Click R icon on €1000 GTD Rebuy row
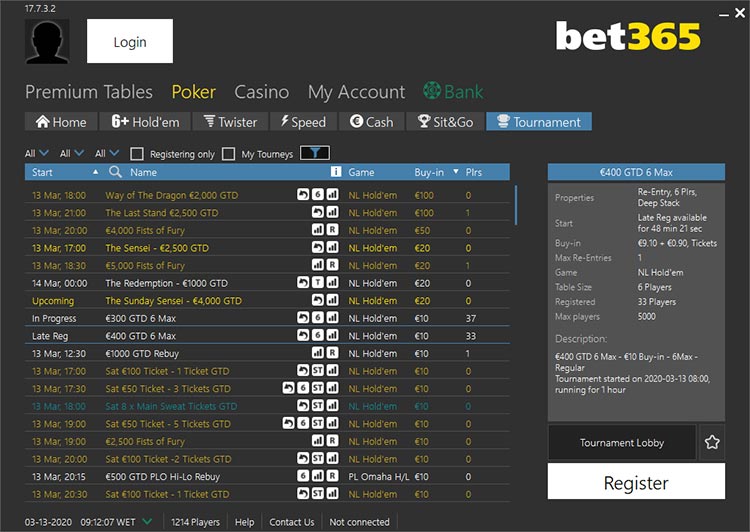This screenshot has width=750, height=532. pos(332,353)
